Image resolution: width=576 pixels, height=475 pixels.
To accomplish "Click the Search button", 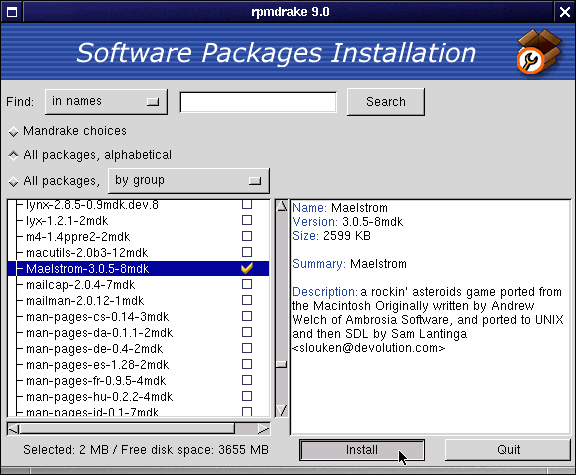I will [x=386, y=102].
